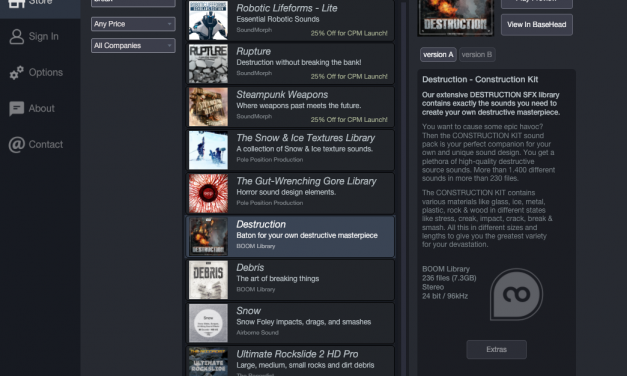Open the Any Price dropdown
This screenshot has width=627, height=376.
133,24
